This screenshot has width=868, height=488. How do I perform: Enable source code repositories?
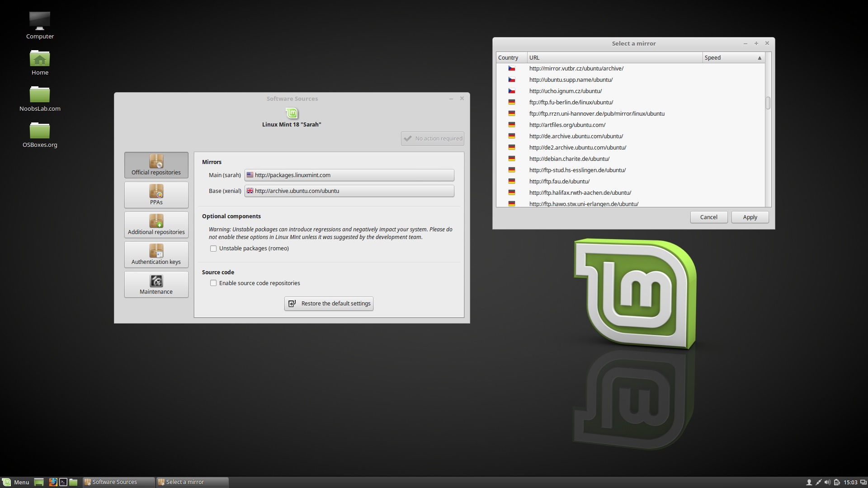click(x=213, y=283)
